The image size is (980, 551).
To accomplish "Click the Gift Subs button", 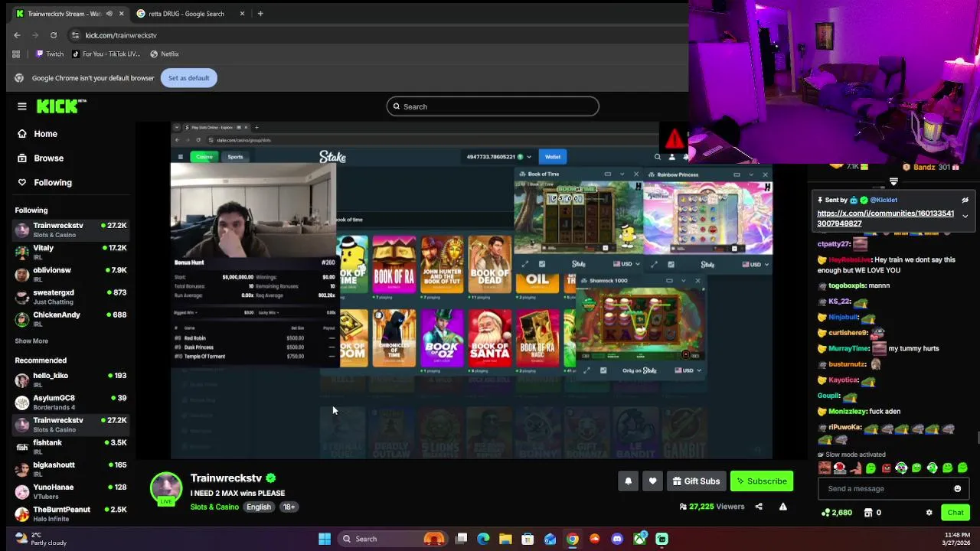I will pos(696,481).
